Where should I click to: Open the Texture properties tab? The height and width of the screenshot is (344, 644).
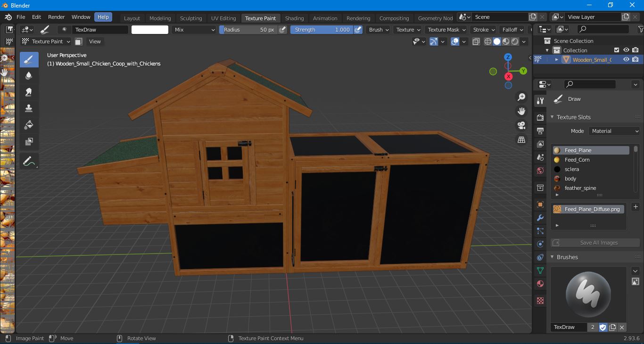click(540, 301)
